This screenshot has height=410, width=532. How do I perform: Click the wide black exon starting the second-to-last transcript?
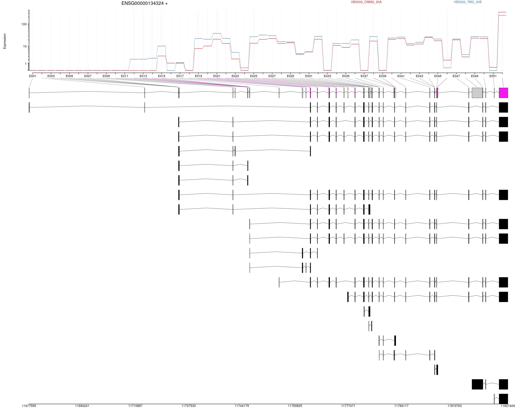pyautogui.click(x=477, y=385)
